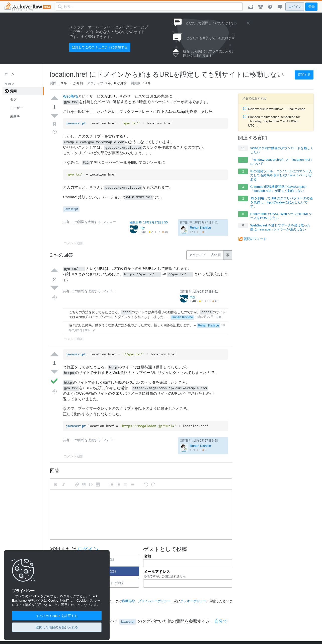The image size is (322, 644).
Task: Open related question about WebSocket messageハンドラー
Action: tap(280, 227)
